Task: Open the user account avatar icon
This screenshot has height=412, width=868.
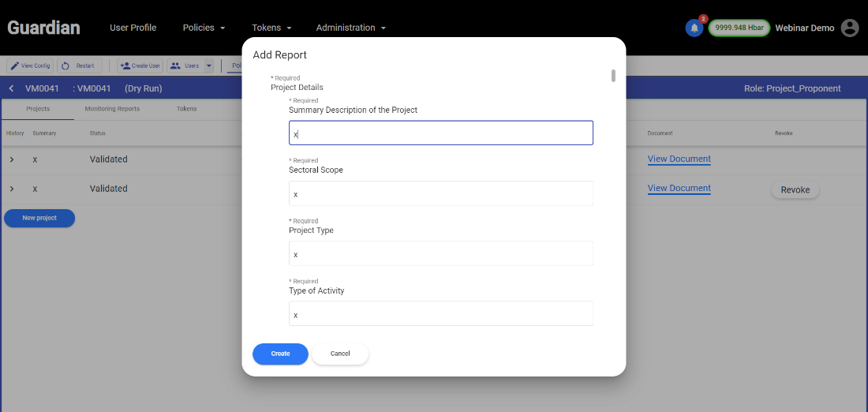Action: (850, 28)
